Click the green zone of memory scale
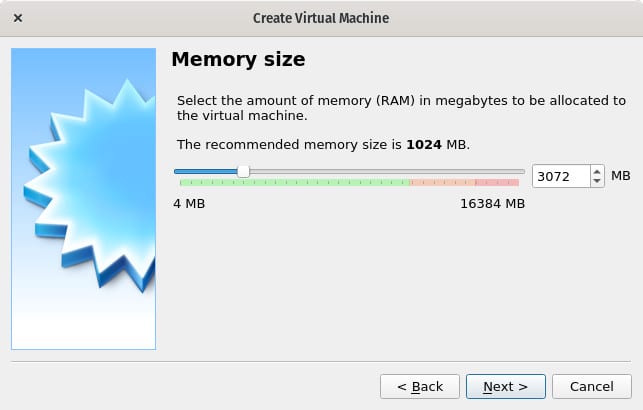This screenshot has height=410, width=643. [295, 182]
